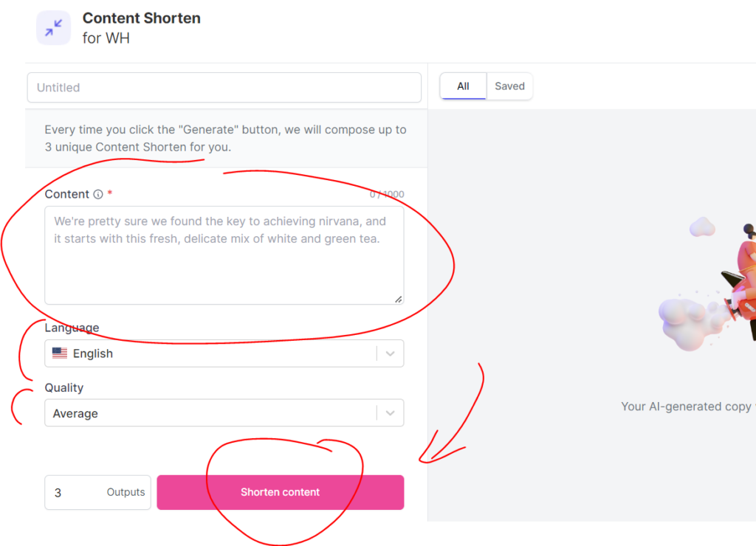Image resolution: width=756 pixels, height=546 pixels.
Task: Open the Language dropdown showing English
Action: [x=214, y=353]
